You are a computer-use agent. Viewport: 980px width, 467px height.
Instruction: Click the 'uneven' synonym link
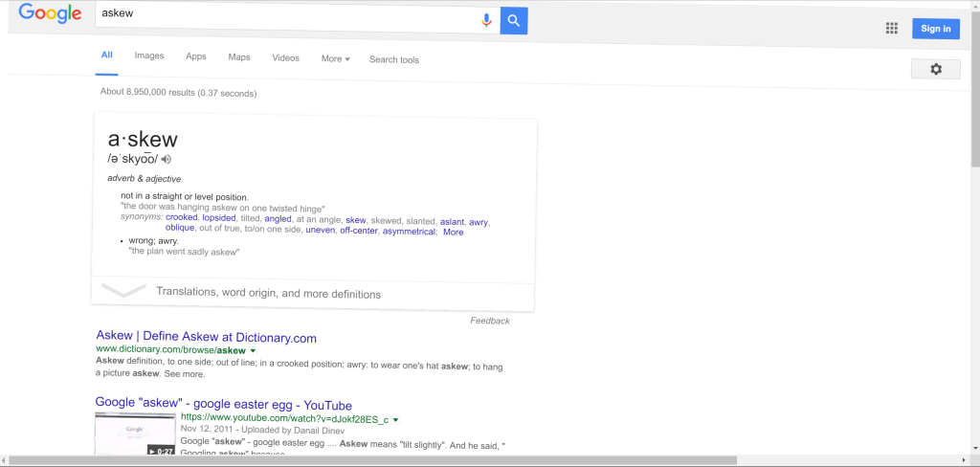pos(320,230)
